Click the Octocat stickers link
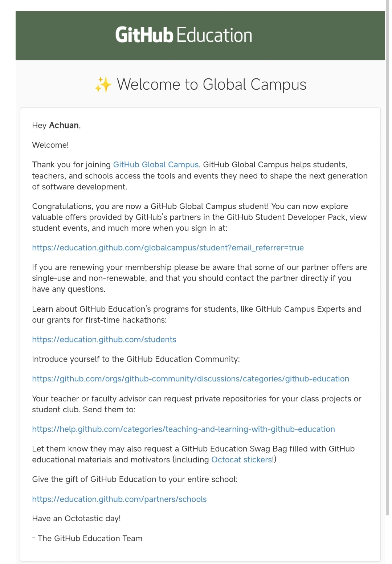This screenshot has width=392, height=564. tap(241, 460)
